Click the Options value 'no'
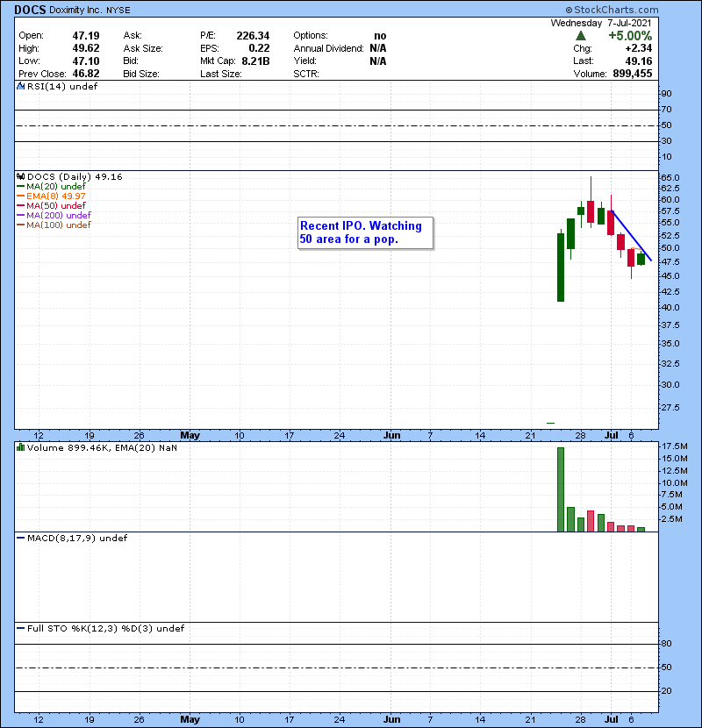This screenshot has width=702, height=728. (x=380, y=36)
